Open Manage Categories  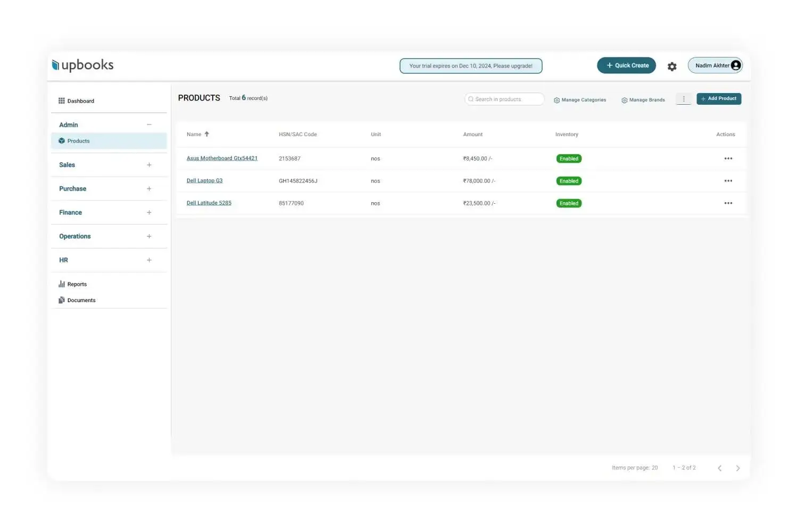[580, 100]
